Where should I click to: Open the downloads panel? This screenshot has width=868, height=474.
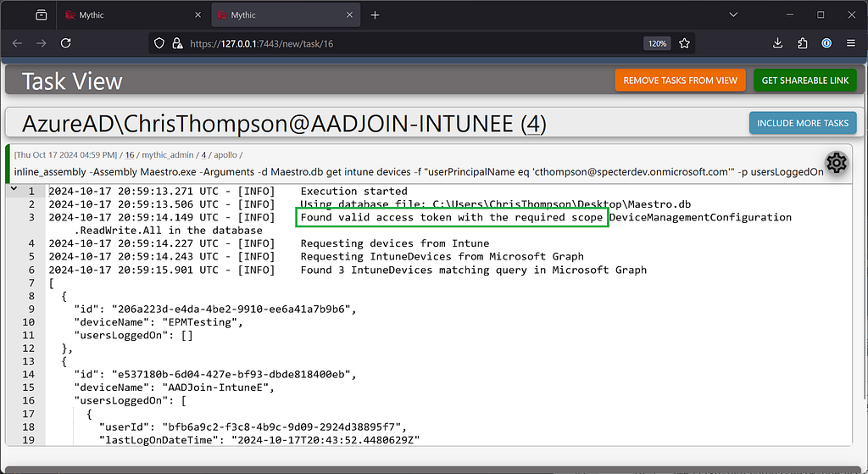tap(778, 43)
